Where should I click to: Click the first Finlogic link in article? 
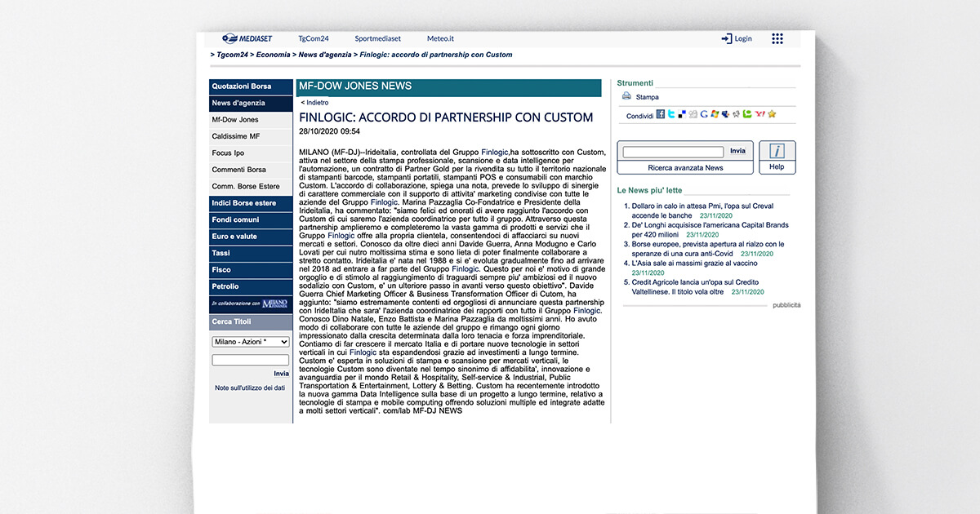[x=495, y=152]
